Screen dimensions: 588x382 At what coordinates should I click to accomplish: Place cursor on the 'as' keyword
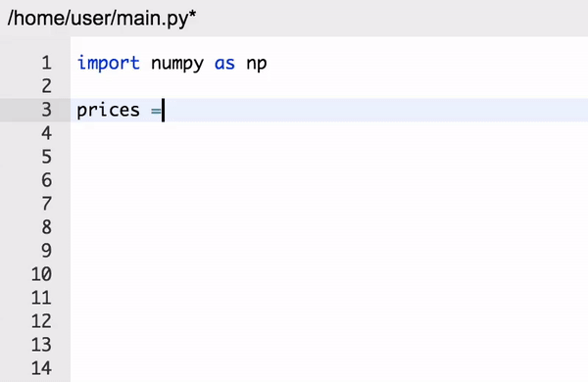(224, 64)
